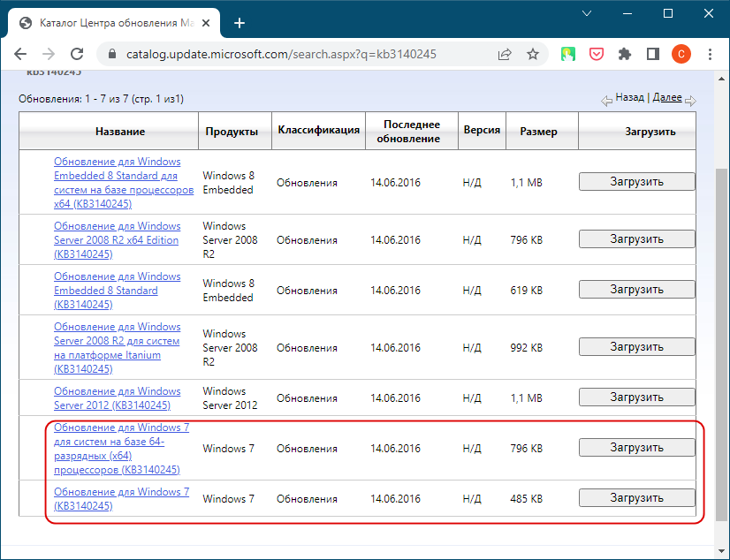This screenshot has width=730, height=560.
Task: Open the Pocket extension icon
Action: (x=597, y=55)
